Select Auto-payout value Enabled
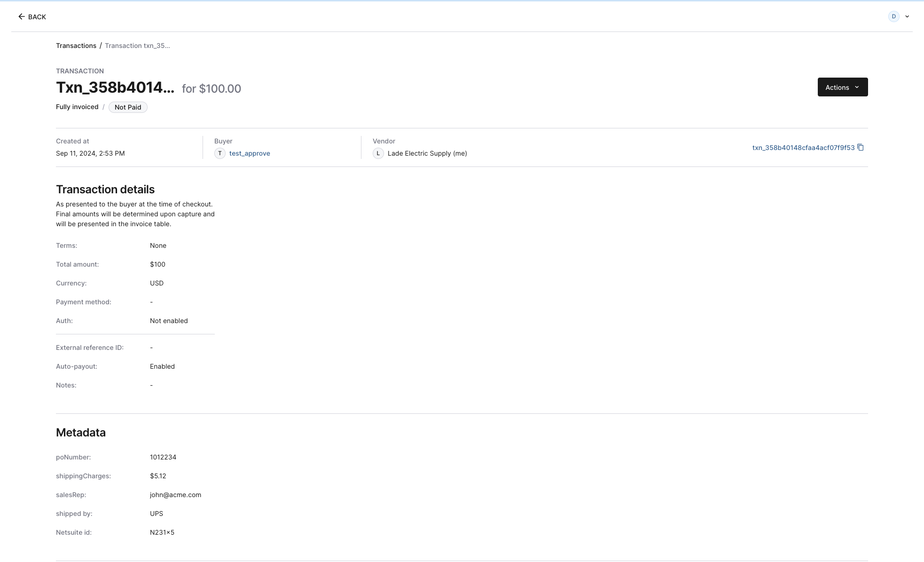 pyautogui.click(x=162, y=366)
